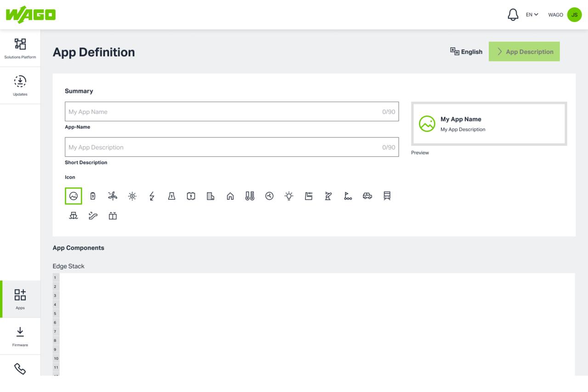Select the robot arm icon

click(x=328, y=196)
